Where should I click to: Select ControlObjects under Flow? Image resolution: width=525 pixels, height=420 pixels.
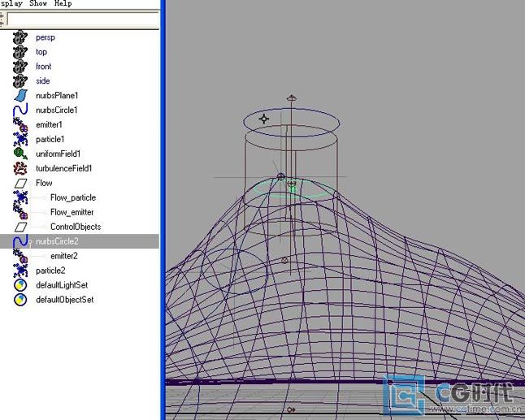coord(76,227)
